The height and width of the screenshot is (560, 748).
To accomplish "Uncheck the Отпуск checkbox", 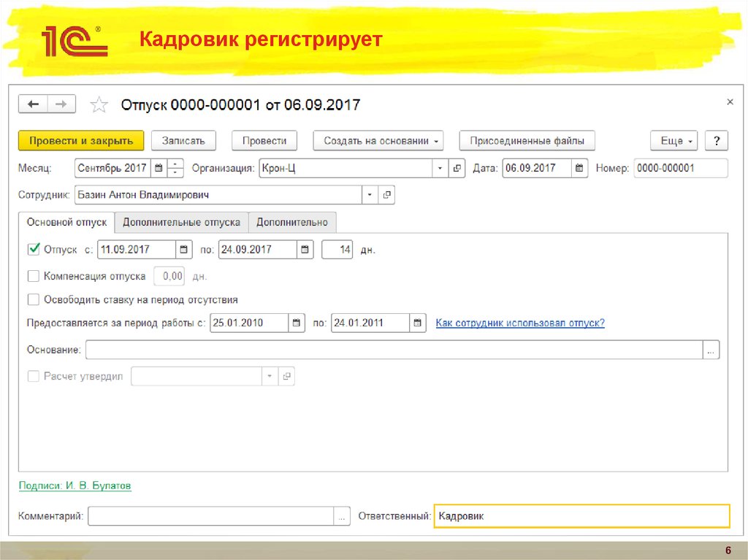I will tap(33, 249).
